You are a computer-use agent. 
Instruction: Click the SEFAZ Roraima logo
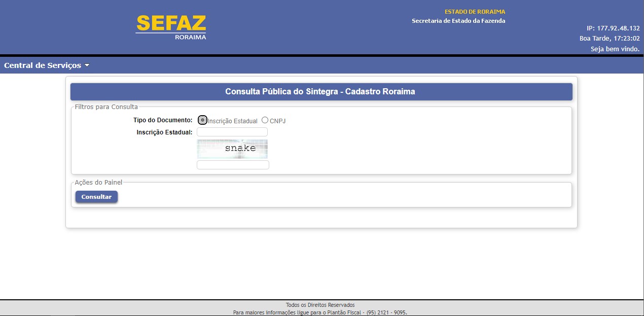coord(171,27)
